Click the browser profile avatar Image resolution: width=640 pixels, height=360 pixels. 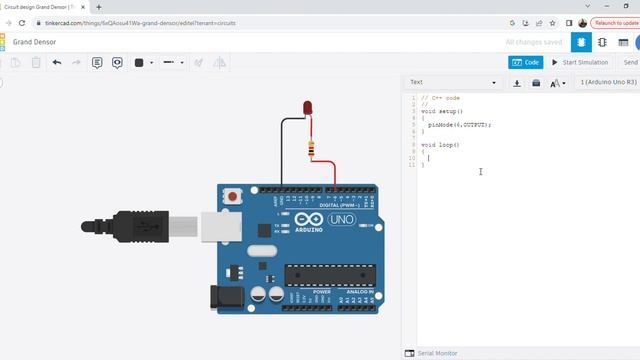point(582,23)
